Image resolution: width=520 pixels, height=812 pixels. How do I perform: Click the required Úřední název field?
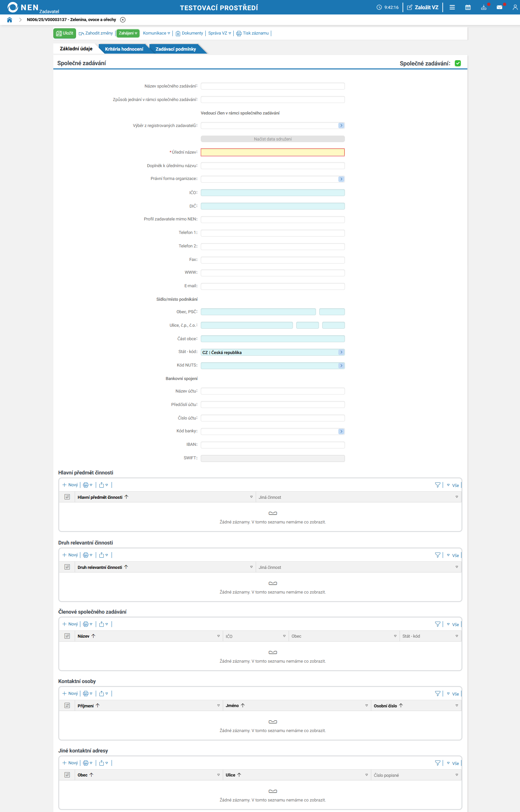[x=273, y=152]
